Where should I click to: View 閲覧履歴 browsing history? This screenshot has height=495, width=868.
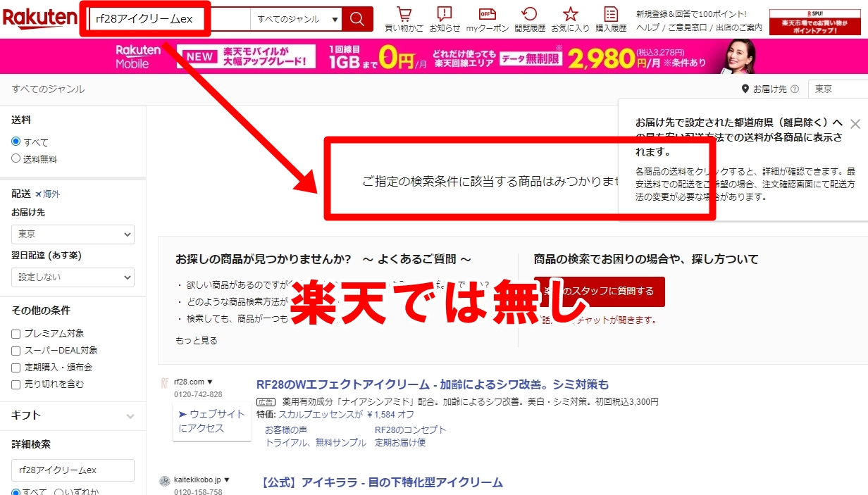(530, 19)
